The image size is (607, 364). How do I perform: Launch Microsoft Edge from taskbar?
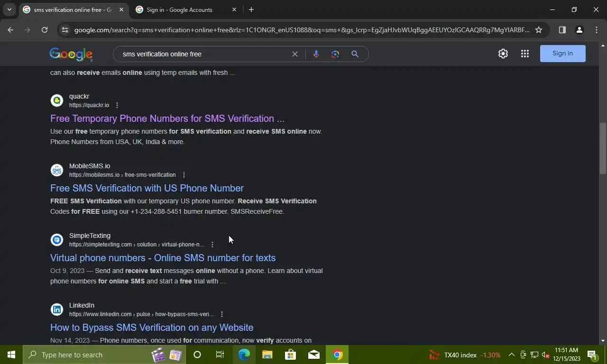(x=244, y=355)
